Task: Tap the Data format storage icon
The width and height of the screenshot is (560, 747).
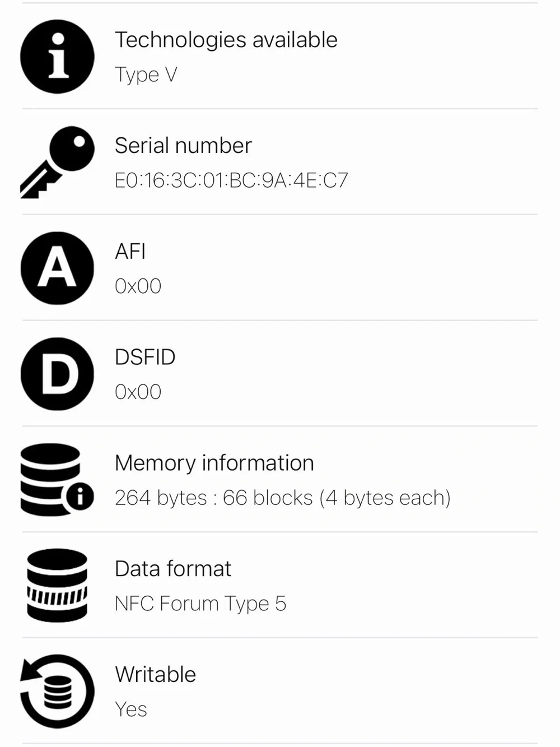Action: coord(57,585)
